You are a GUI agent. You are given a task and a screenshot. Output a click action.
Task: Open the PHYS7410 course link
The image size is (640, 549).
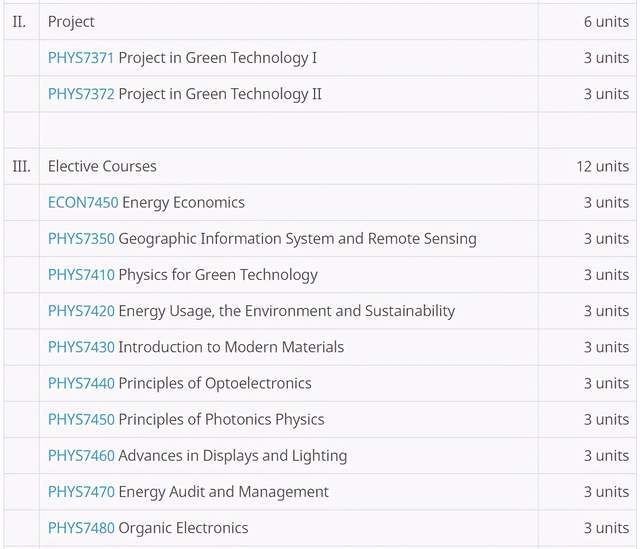pyautogui.click(x=81, y=275)
